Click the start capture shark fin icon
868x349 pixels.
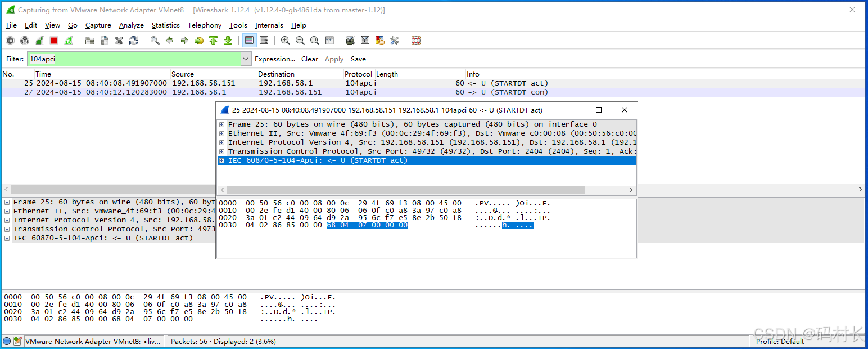point(39,41)
